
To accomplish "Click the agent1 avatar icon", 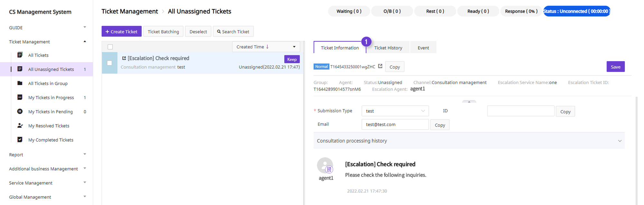I will 325,166.
